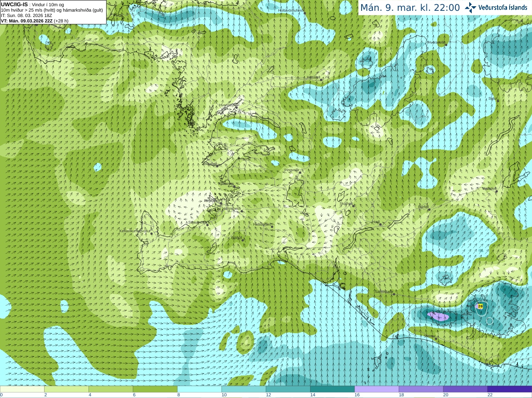Click the Hvanneyri place label
The image size is (532, 398).
click(x=228, y=105)
